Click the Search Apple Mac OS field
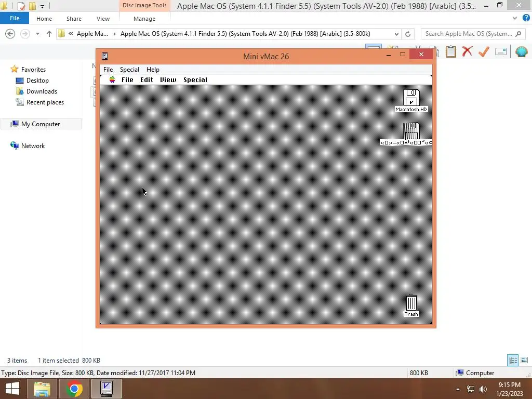Screen dimensions: 532x399 pyautogui.click(x=473, y=34)
